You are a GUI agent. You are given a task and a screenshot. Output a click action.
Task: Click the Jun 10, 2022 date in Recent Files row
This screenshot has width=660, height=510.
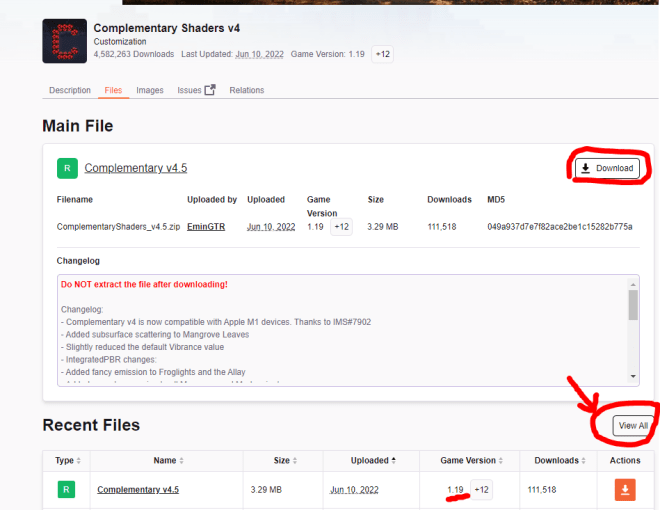pyautogui.click(x=354, y=490)
